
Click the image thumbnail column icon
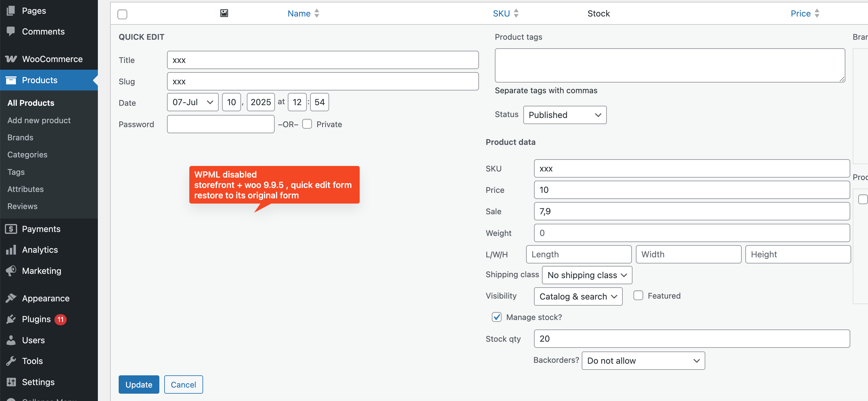tap(224, 13)
